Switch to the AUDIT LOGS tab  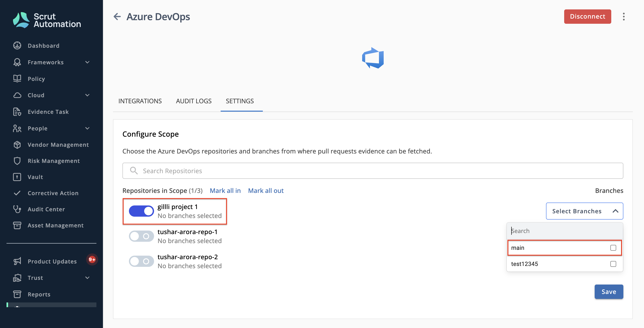click(194, 101)
